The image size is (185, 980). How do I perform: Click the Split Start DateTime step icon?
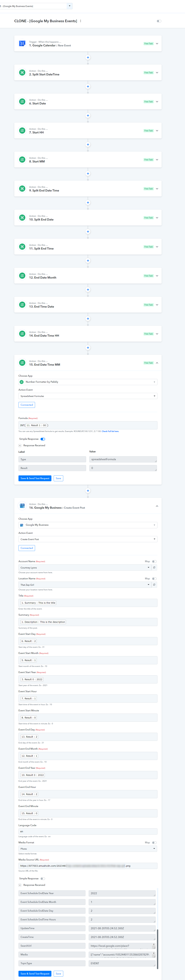coord(22,73)
